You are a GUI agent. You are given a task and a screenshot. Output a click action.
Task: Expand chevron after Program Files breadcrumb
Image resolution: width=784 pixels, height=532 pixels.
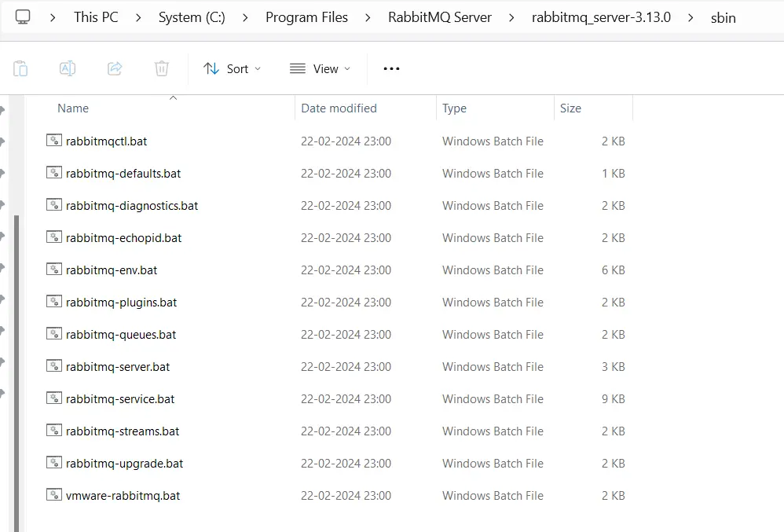pyautogui.click(x=368, y=18)
